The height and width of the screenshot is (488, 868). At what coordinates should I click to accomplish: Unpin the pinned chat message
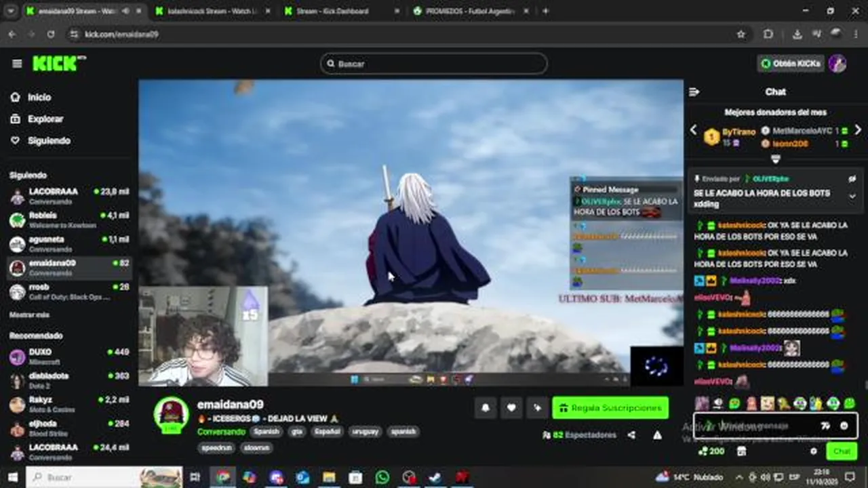(x=852, y=179)
